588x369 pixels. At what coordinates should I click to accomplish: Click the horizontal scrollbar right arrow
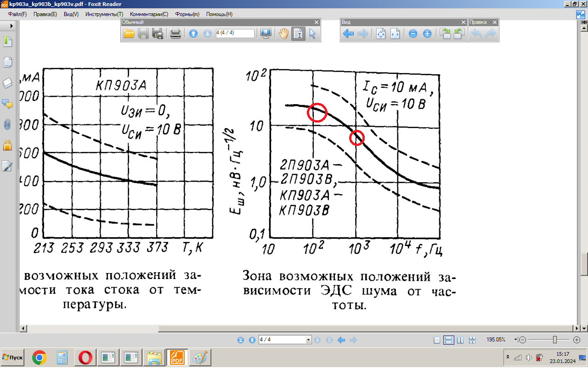[x=577, y=329]
